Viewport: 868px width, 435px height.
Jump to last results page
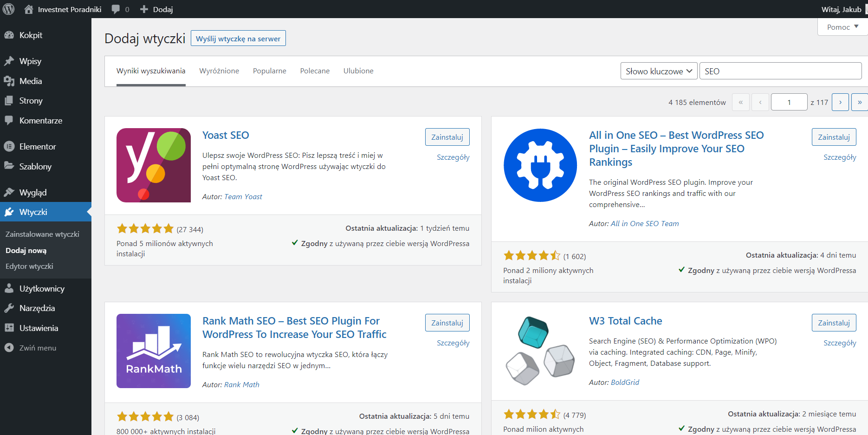[x=859, y=102]
